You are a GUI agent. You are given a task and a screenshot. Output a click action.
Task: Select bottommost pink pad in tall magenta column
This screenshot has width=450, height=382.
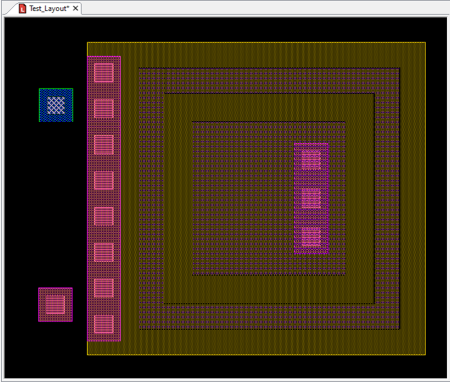[x=104, y=324]
